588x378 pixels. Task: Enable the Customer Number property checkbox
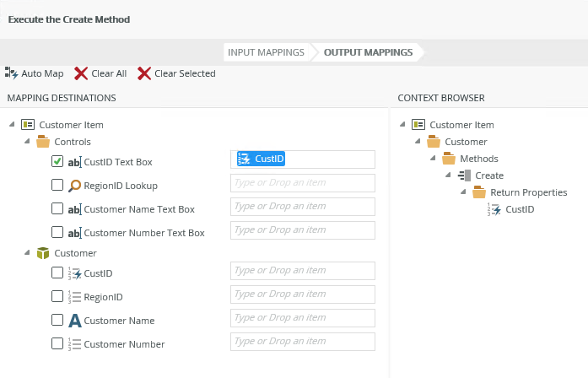click(x=57, y=344)
